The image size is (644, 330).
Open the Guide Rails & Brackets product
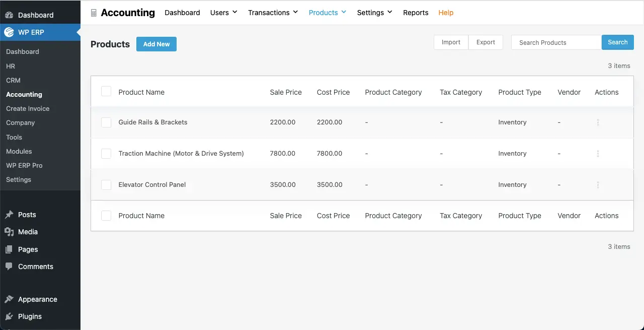tap(153, 122)
